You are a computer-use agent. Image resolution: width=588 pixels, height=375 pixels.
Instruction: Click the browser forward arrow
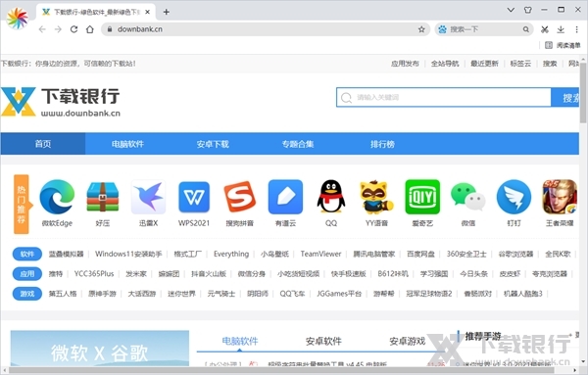coord(58,29)
